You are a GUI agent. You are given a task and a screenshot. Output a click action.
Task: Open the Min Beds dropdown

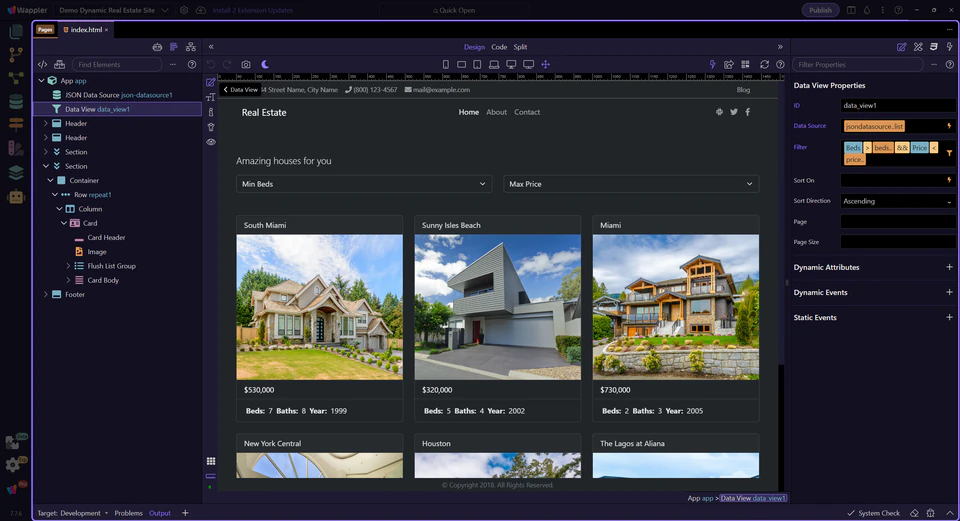(x=364, y=184)
